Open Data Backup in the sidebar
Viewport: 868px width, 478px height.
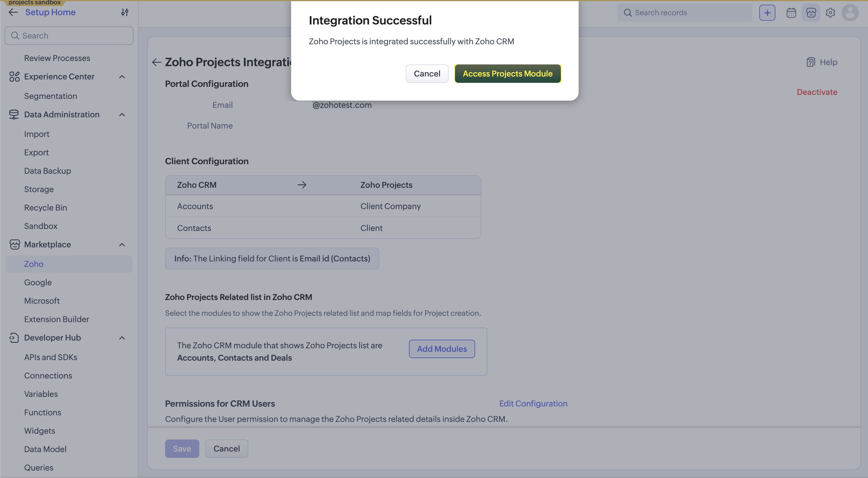pos(47,171)
